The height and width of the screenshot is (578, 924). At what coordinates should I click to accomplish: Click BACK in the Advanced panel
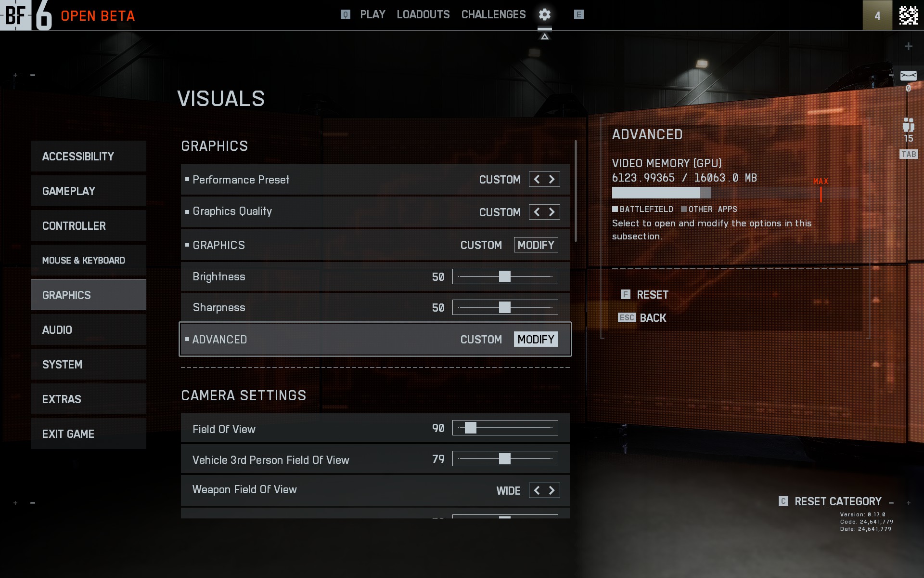653,317
